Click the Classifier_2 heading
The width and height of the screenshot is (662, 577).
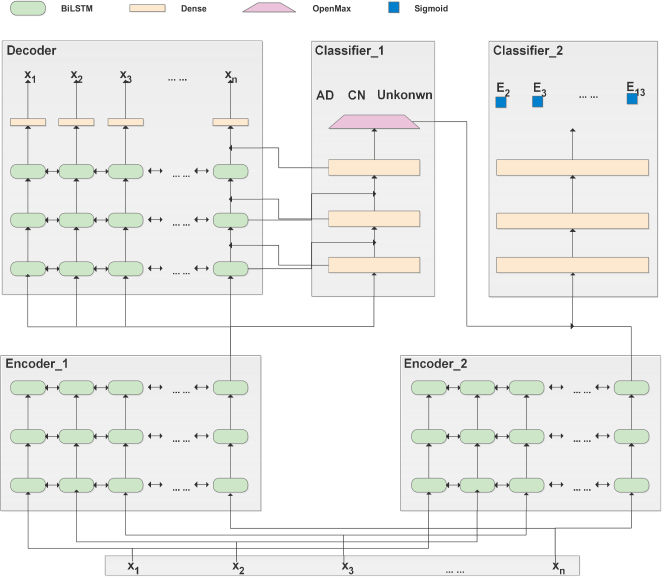click(x=528, y=51)
